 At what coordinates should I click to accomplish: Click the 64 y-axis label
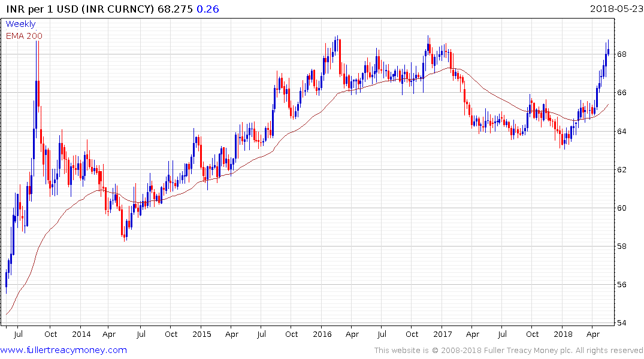click(x=621, y=131)
